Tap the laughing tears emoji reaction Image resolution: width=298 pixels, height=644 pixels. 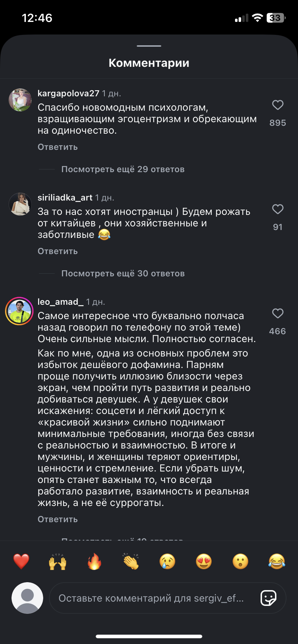coord(277,561)
